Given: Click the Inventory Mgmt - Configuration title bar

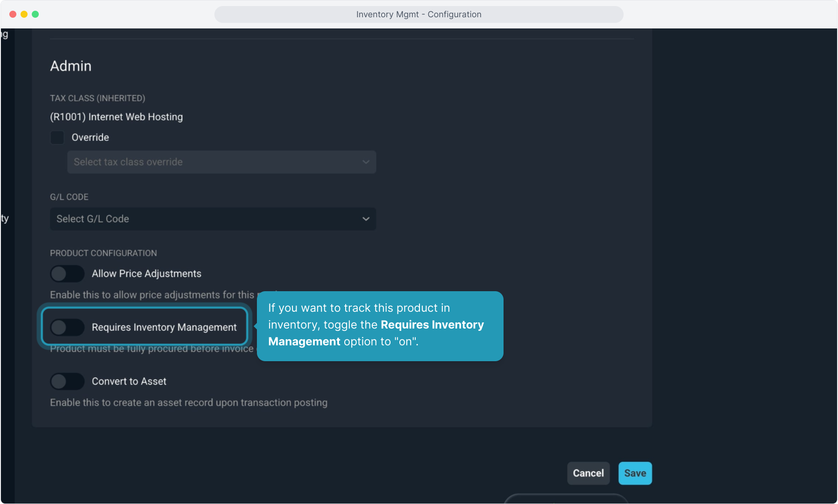Looking at the screenshot, I should (x=419, y=14).
